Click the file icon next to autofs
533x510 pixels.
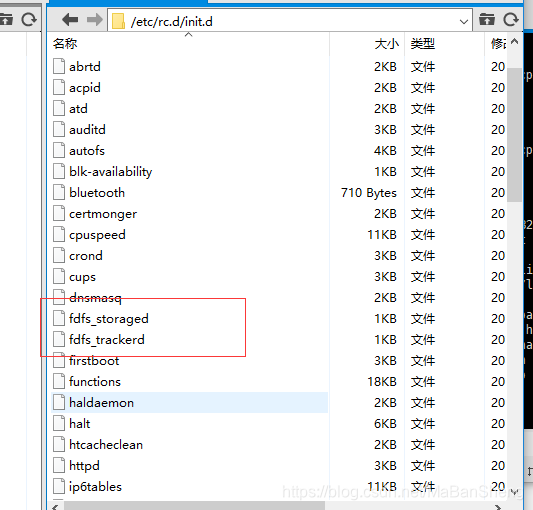pos(59,150)
